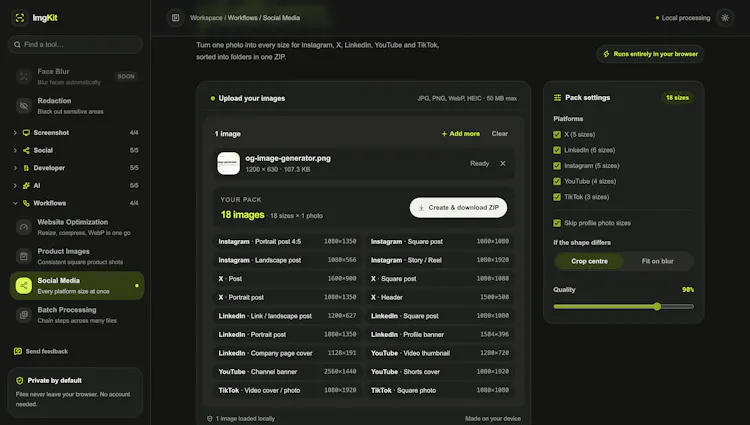Click the Local processing status

683,18
